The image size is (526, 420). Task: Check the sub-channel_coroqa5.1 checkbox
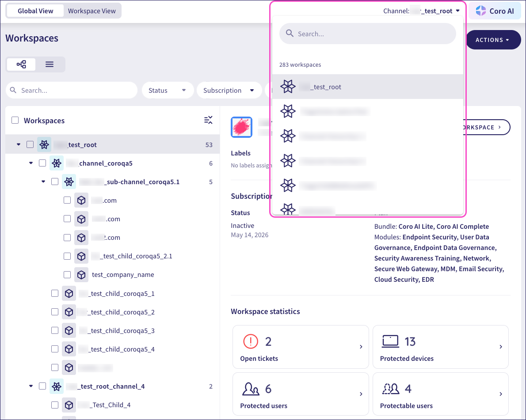[x=55, y=182]
